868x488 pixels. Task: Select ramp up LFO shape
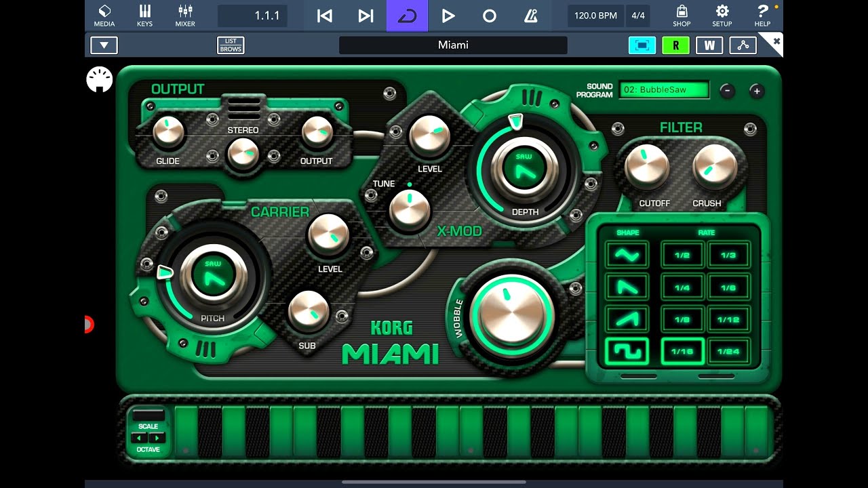tap(627, 320)
